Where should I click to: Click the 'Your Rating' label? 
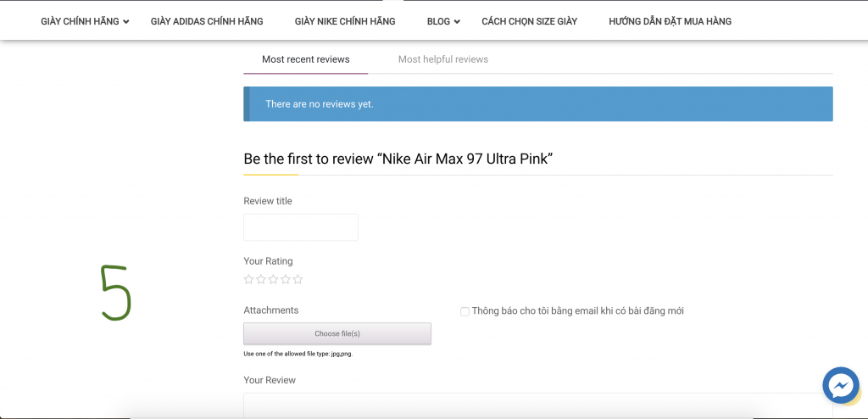tap(268, 261)
